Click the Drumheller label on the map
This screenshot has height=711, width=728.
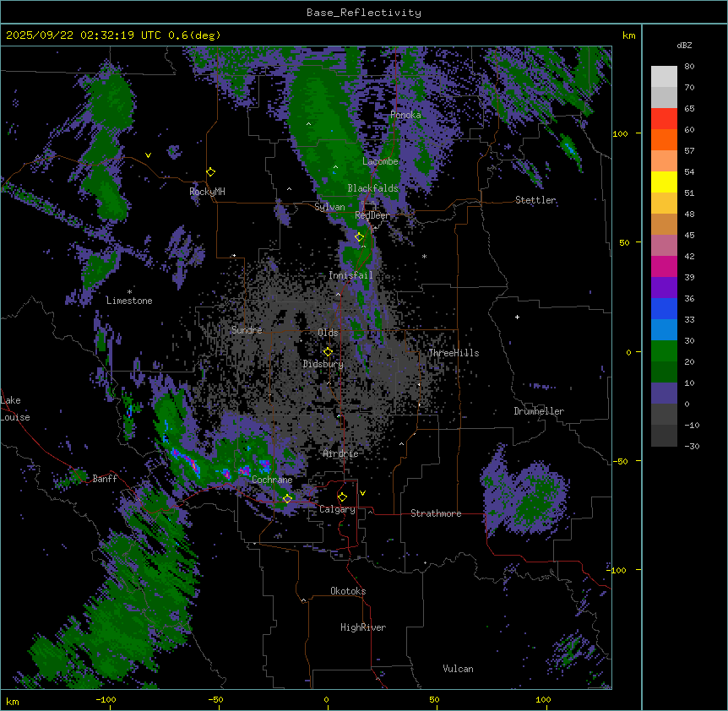click(x=538, y=411)
